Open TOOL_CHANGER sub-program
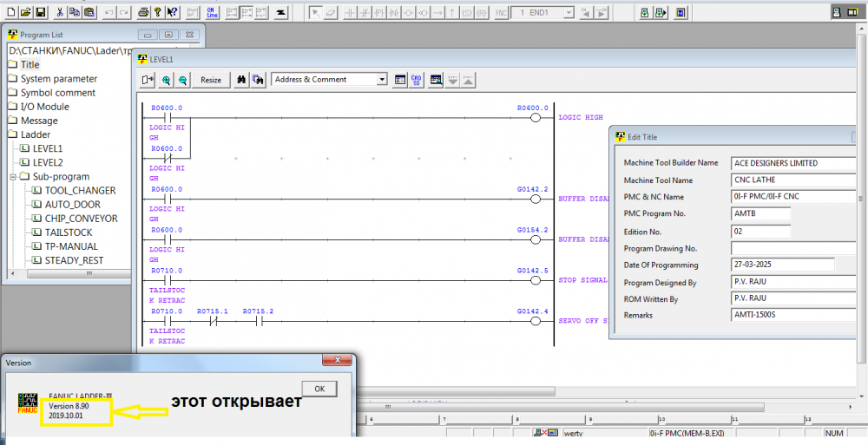This screenshot has height=445, width=868. (80, 190)
